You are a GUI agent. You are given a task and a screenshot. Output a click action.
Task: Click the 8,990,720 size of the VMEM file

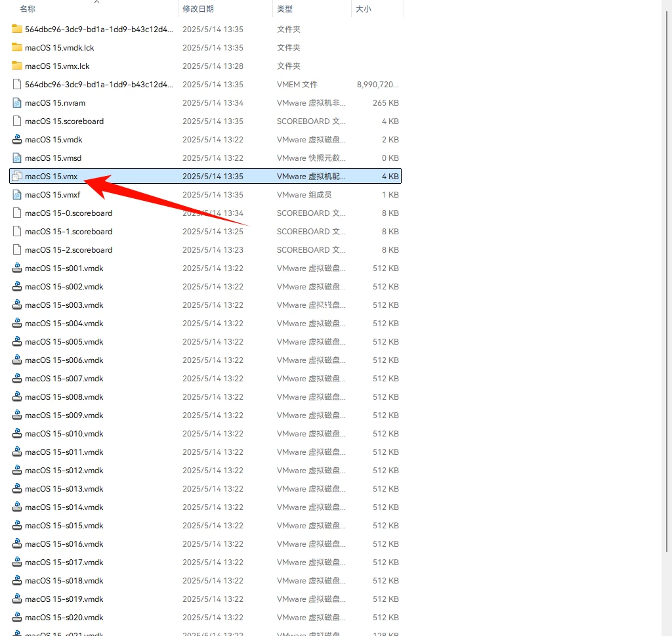(377, 85)
